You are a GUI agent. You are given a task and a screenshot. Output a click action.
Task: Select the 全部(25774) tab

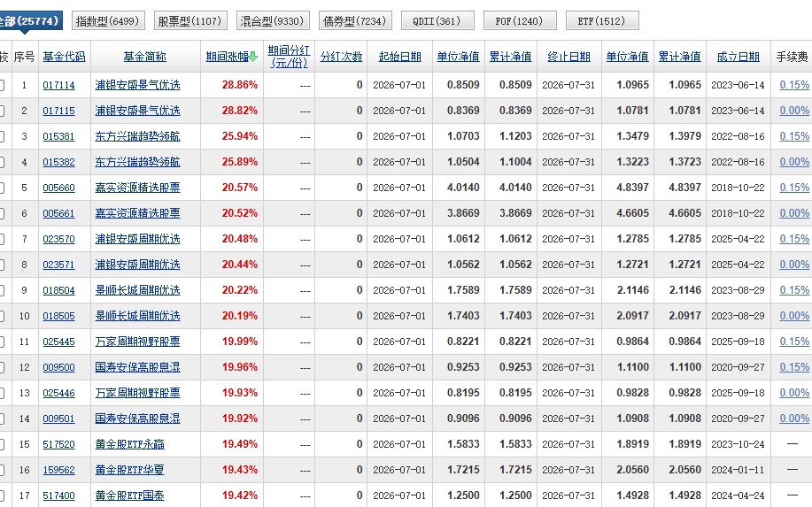coord(30,20)
